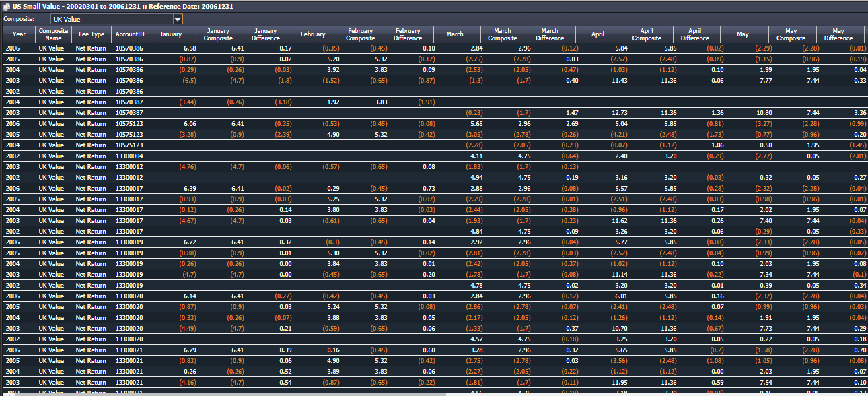Click the February column header
Screen dimensions: 868x396
pos(314,34)
